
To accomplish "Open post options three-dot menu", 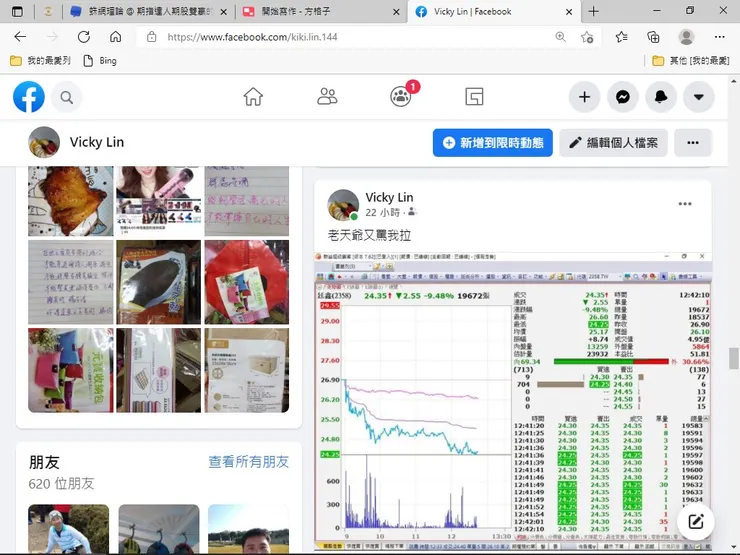I will [685, 204].
